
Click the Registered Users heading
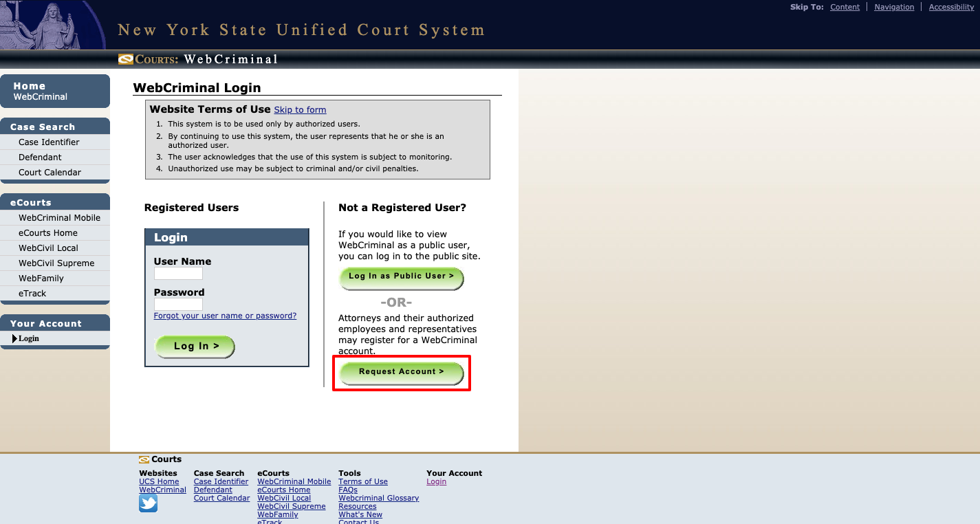(x=192, y=208)
